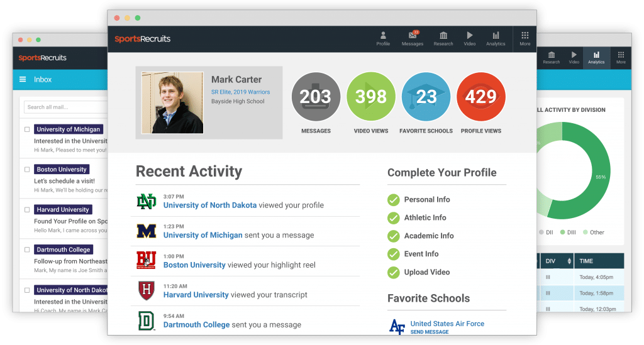Open Harvard University activity link
This screenshot has height=345, width=644.
(196, 295)
